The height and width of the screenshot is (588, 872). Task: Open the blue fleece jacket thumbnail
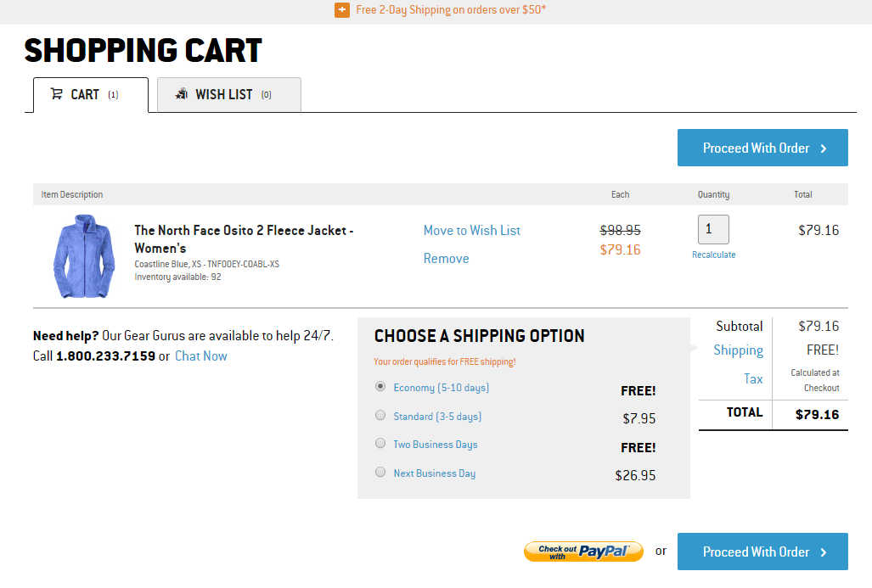point(76,255)
